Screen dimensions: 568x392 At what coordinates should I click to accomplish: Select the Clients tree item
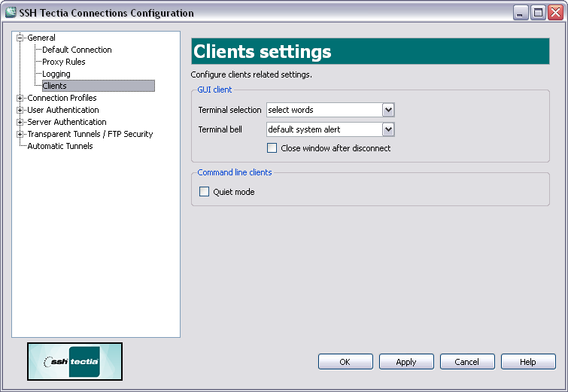(98, 86)
